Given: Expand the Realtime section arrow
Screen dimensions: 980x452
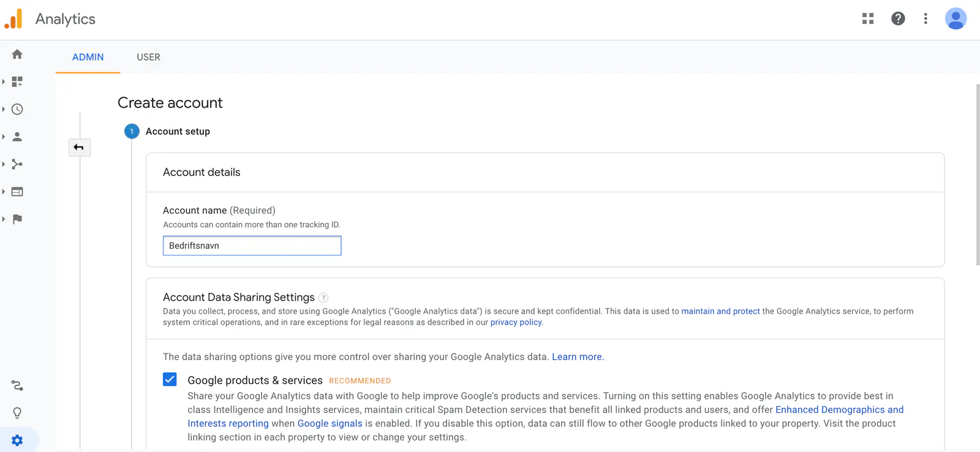Looking at the screenshot, I should click(4, 109).
